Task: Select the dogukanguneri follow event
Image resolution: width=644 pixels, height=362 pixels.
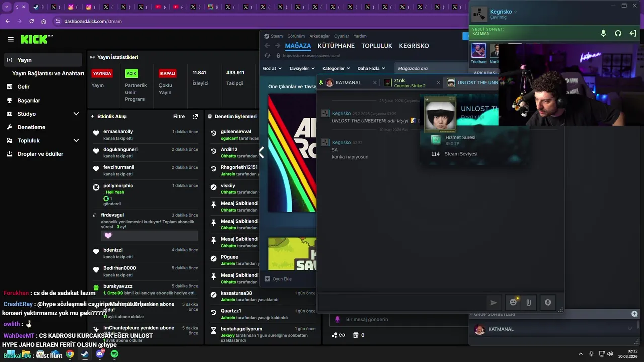Action: pyautogui.click(x=145, y=153)
